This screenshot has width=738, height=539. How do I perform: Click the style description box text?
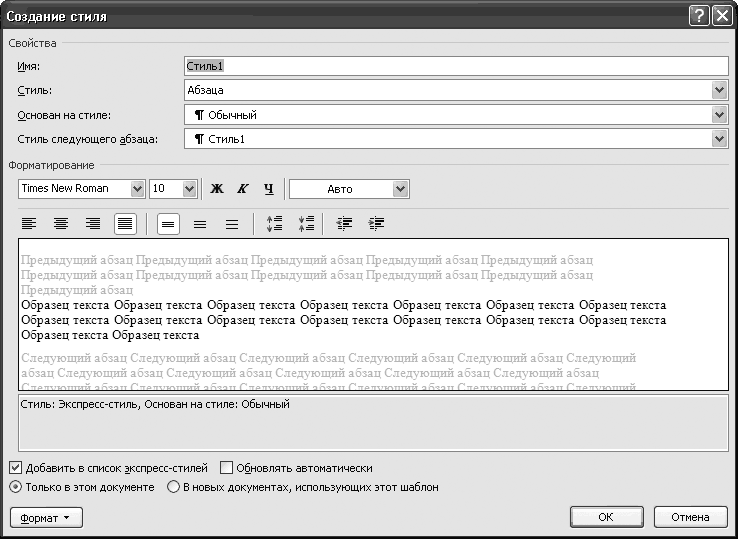click(x=155, y=404)
